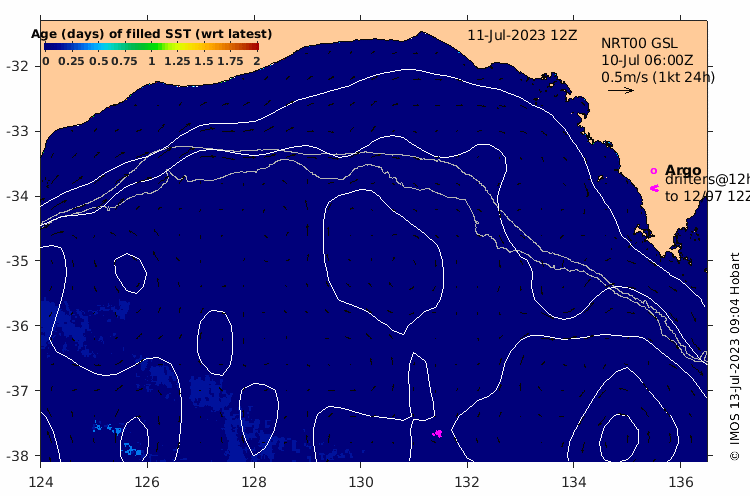Click the small oval contour near 127E, 36S
The height and width of the screenshot is (496, 750).
click(x=215, y=342)
